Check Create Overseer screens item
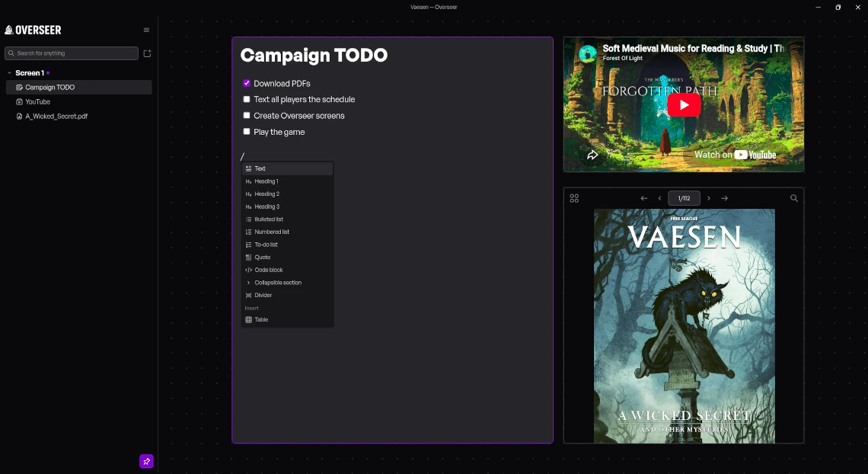This screenshot has width=868, height=474. click(x=247, y=115)
